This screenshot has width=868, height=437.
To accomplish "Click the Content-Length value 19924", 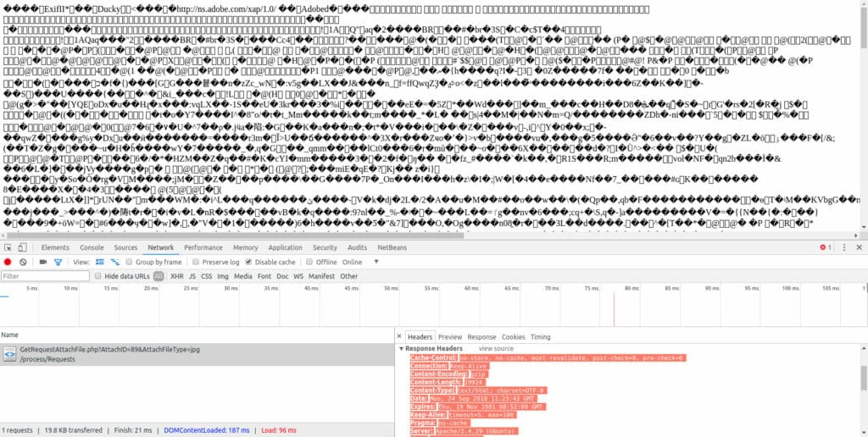I will pos(473,382).
